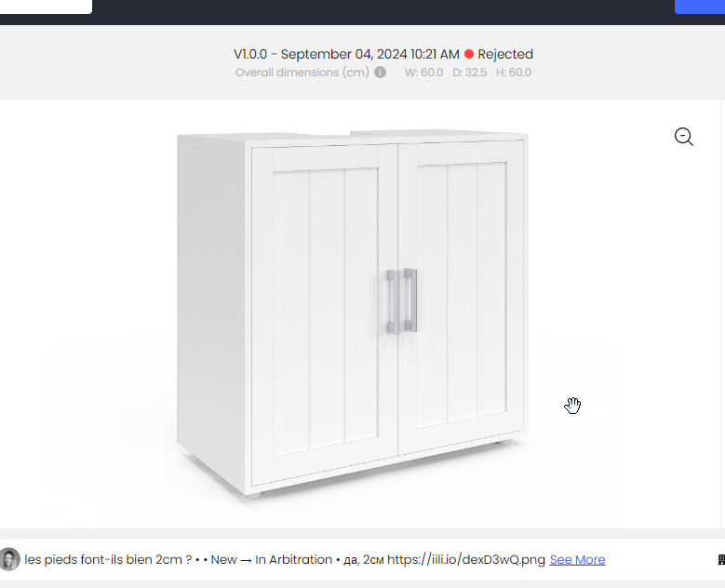Click the iili.io/dexD3wQ.png URL text
The width and height of the screenshot is (725, 588).
(x=466, y=559)
